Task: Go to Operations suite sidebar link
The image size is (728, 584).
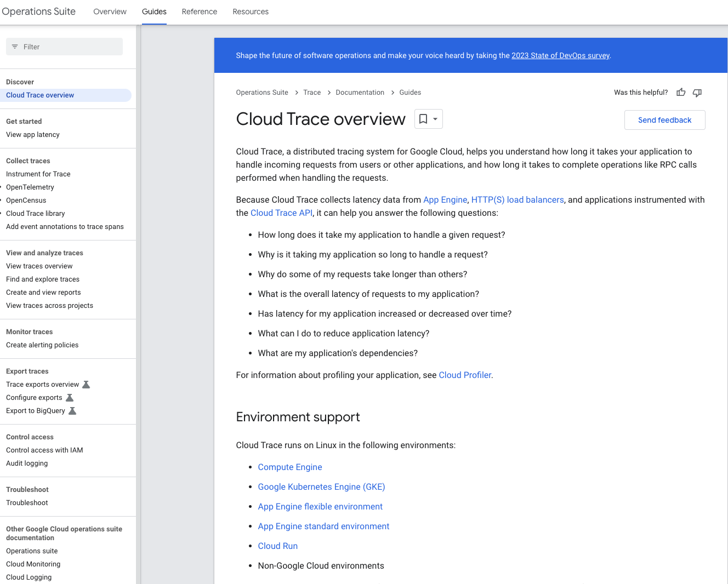Action: click(x=32, y=551)
